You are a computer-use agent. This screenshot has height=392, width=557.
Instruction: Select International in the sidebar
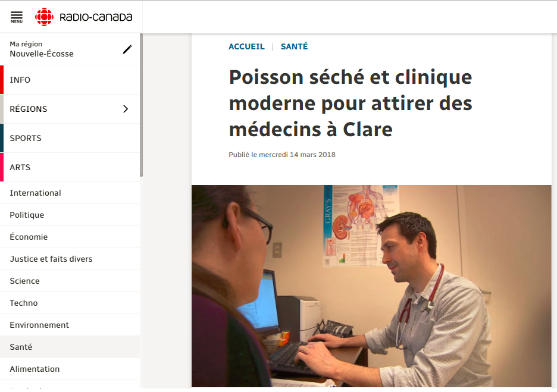pyautogui.click(x=70, y=193)
